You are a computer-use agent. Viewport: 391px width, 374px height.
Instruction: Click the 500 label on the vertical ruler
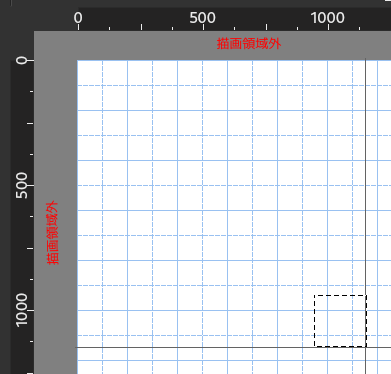pyautogui.click(x=21, y=185)
